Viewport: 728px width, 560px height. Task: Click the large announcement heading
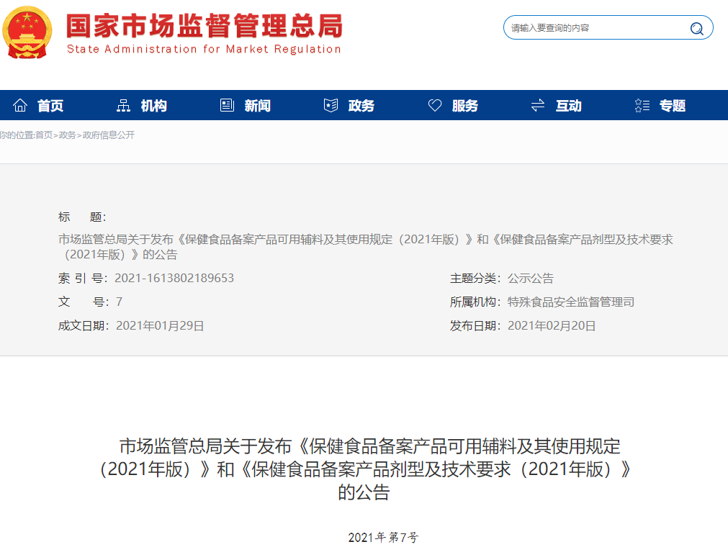[364, 469]
